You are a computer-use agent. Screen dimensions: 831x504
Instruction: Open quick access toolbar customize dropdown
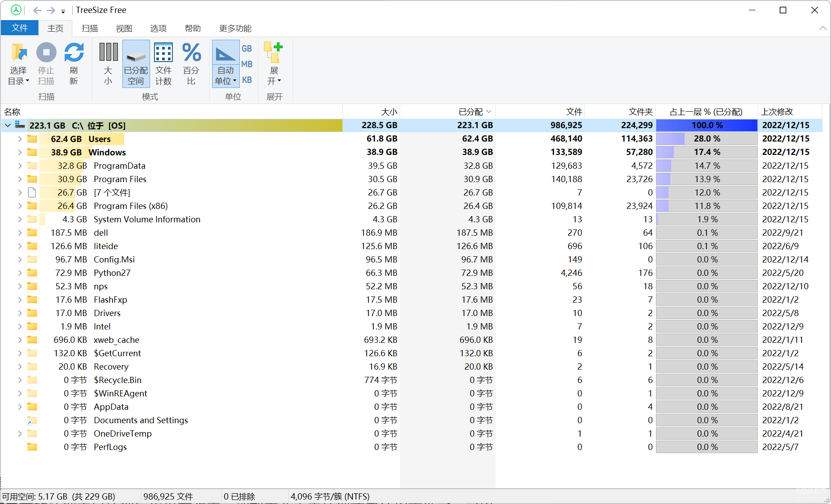63,11
